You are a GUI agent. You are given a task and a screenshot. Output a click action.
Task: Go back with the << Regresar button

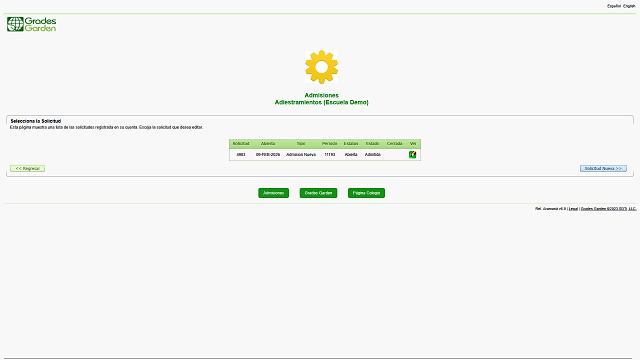click(27, 169)
